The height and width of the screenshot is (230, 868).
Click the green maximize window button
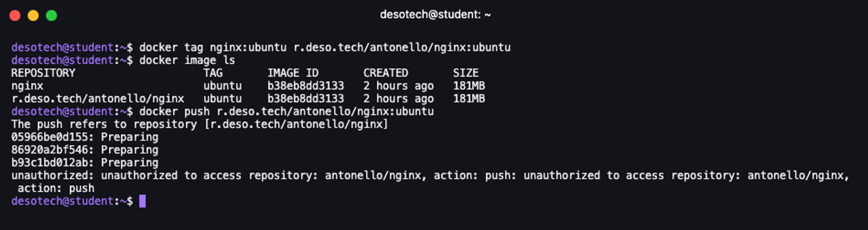52,16
